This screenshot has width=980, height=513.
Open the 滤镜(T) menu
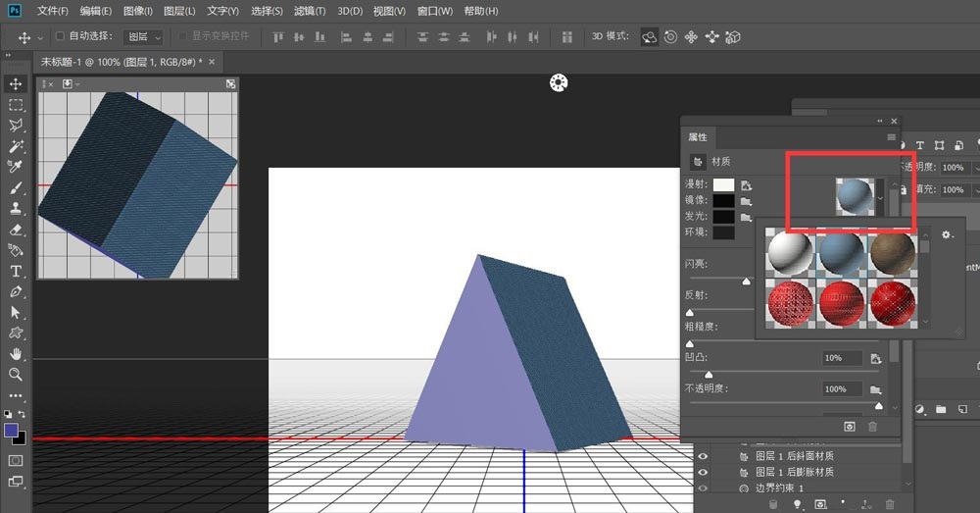pos(310,11)
